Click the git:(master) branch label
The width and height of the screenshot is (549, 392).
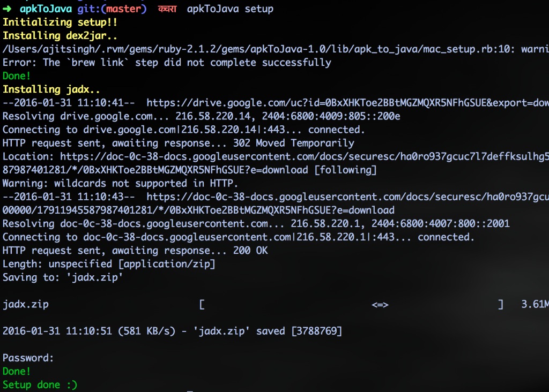pos(112,9)
